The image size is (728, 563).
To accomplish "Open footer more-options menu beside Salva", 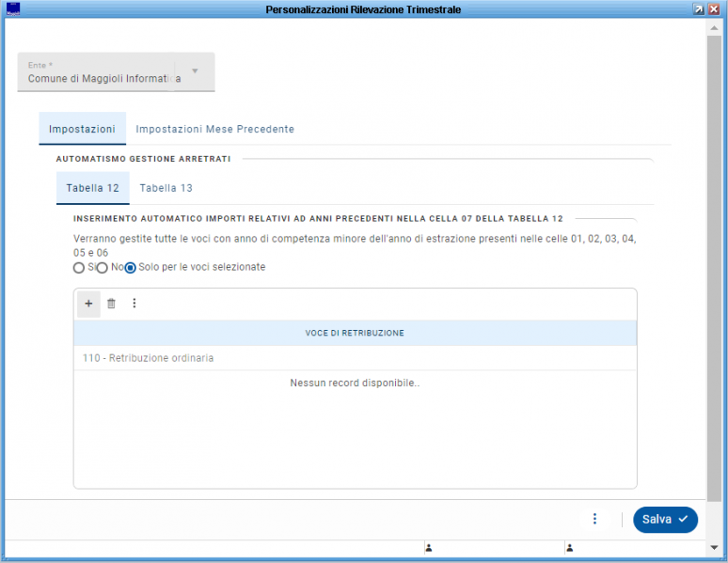I will [x=594, y=519].
